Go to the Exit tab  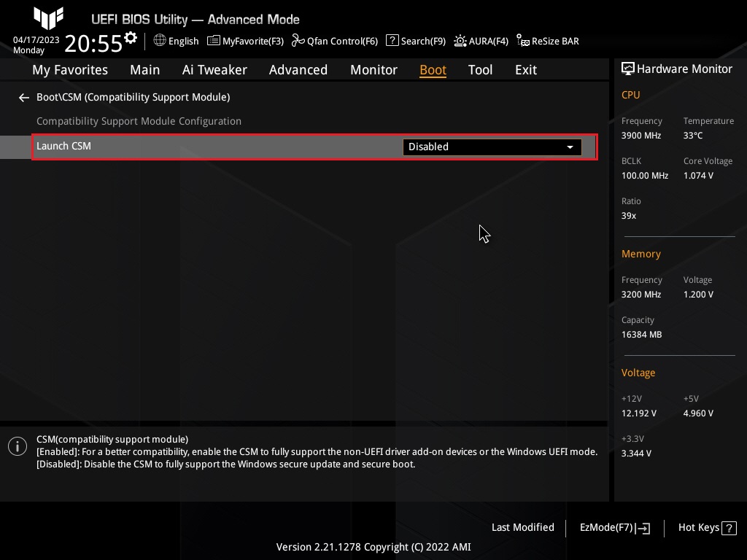[526, 70]
